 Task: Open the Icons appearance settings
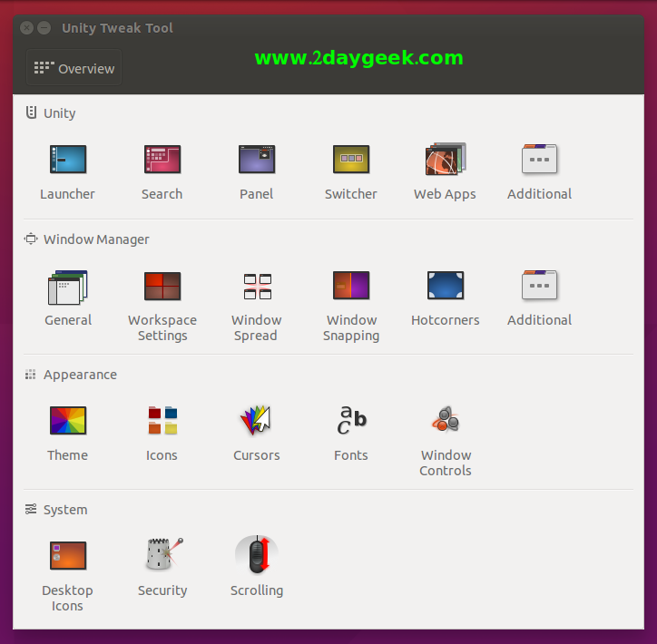[x=162, y=420]
